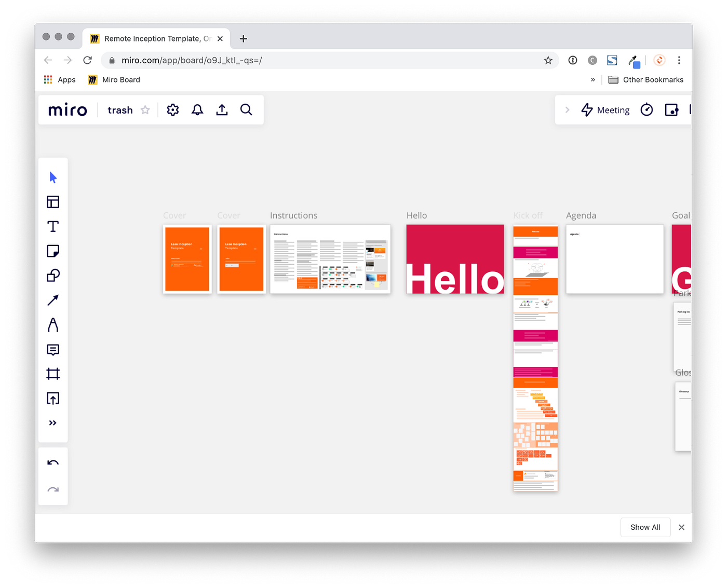The image size is (727, 588).
Task: Open the templates tool
Action: point(53,202)
